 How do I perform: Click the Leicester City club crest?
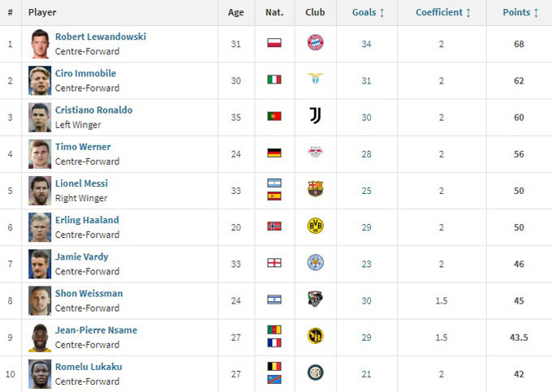pos(315,262)
